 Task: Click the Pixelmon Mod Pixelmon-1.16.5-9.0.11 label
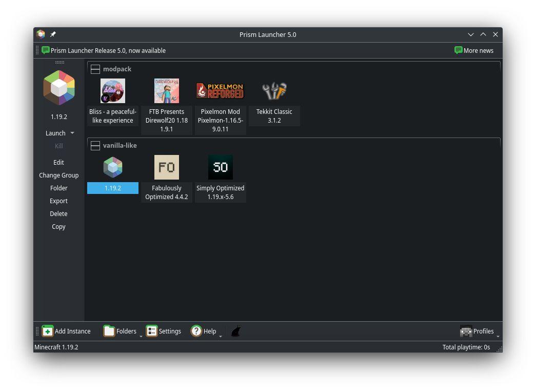point(220,120)
